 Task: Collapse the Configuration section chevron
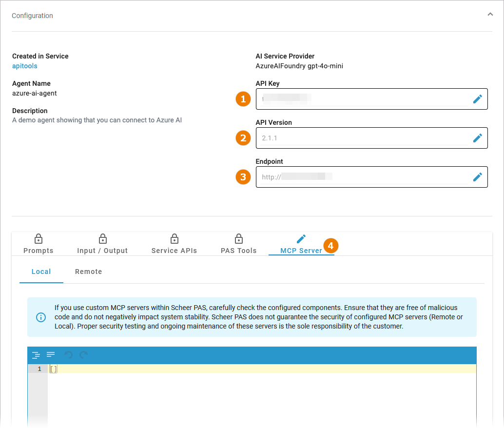tap(490, 15)
